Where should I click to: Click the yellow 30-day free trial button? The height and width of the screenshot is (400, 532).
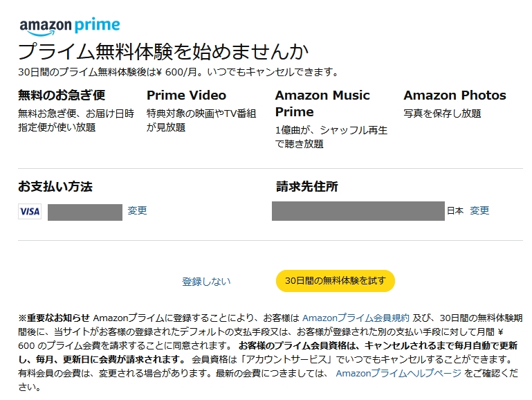pyautogui.click(x=335, y=281)
